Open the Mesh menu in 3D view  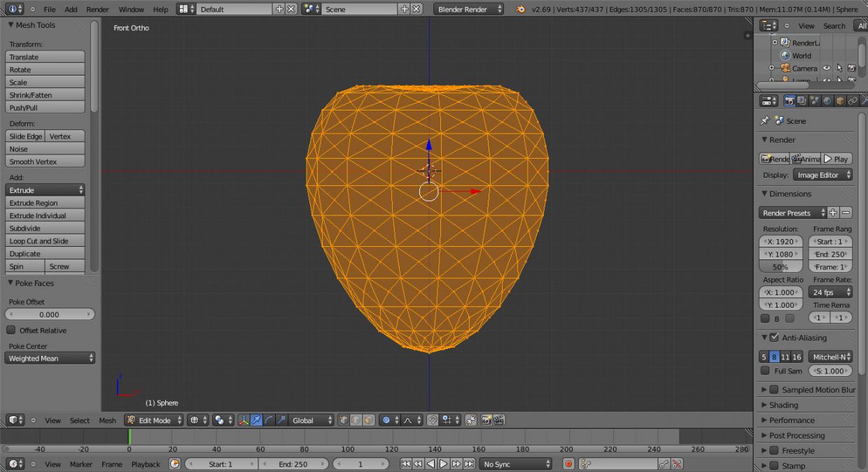[107, 420]
